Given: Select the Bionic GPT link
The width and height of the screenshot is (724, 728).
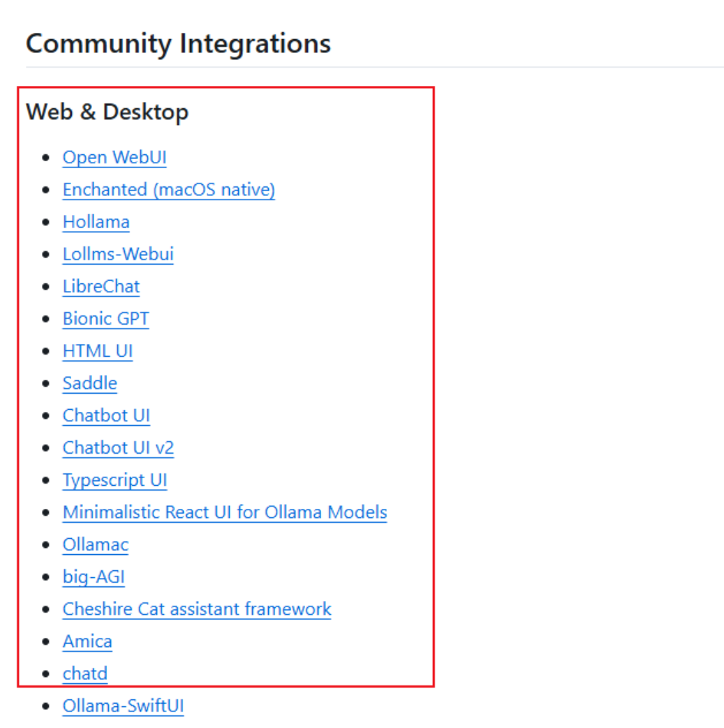Looking at the screenshot, I should click(105, 319).
